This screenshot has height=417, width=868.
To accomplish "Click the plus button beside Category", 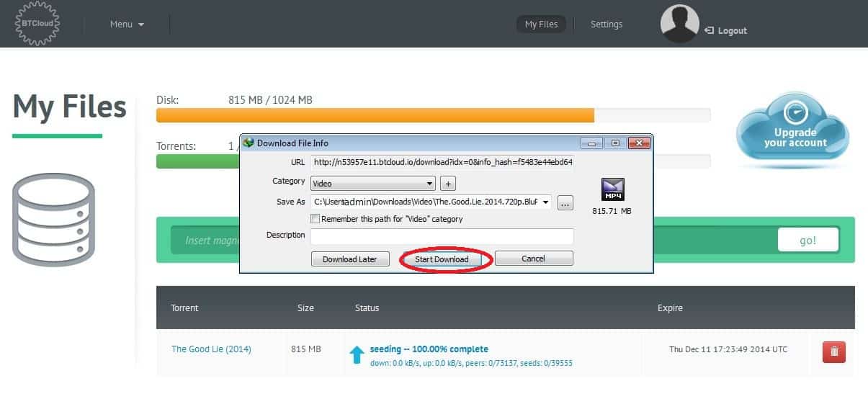I will (447, 184).
